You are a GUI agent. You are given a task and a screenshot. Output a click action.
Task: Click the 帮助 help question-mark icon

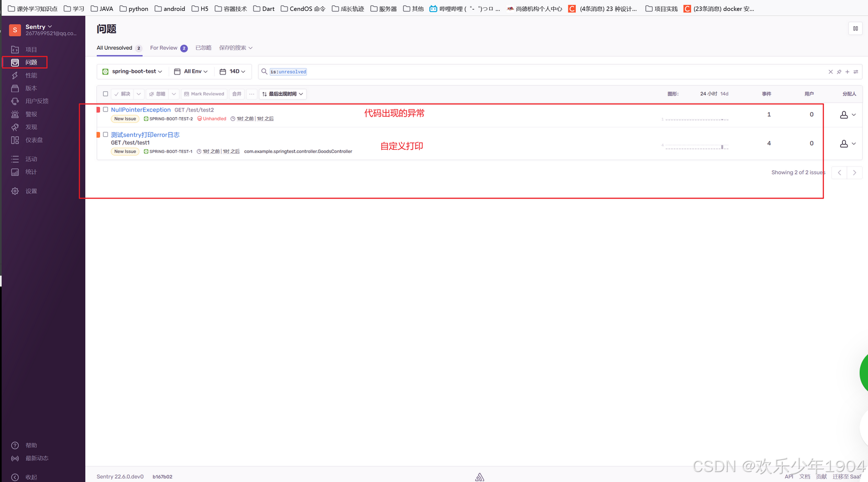(x=15, y=445)
